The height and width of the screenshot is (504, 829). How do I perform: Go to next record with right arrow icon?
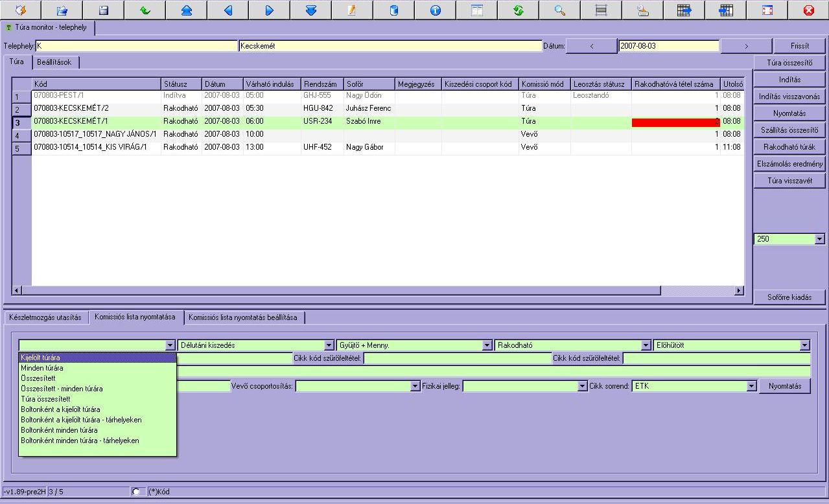pyautogui.click(x=269, y=10)
